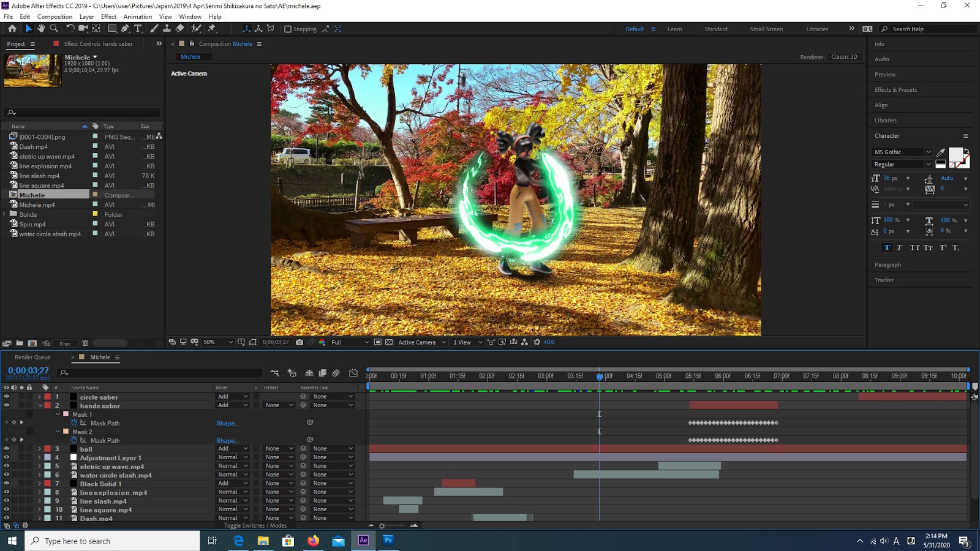Collapse the hands saber layer
Viewport: 980px width, 551px height.
click(40, 405)
